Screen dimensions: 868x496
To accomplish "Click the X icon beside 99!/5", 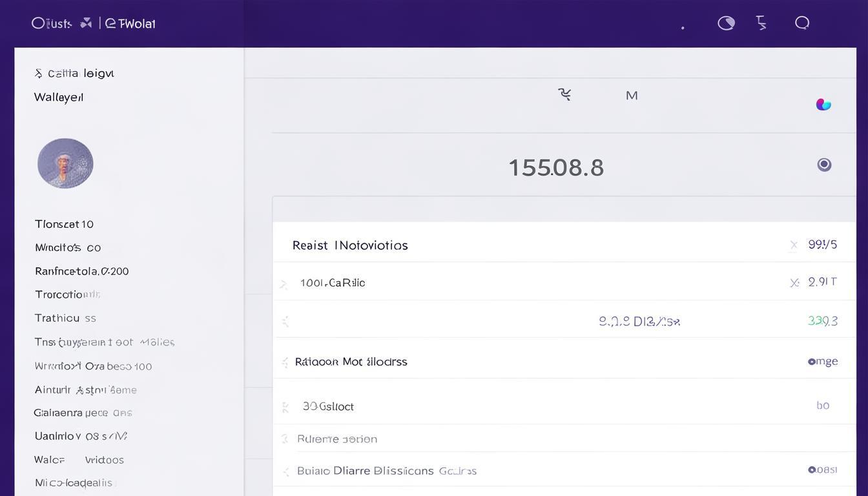I will point(794,245).
